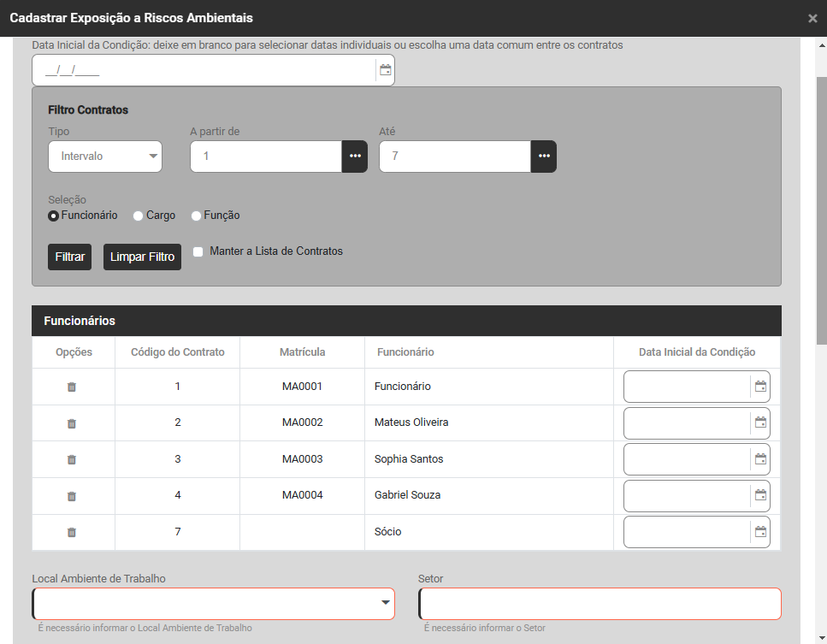Open calendar picker for Data Inicial da Condição top field
Screen dimensions: 827x644
pos(385,70)
